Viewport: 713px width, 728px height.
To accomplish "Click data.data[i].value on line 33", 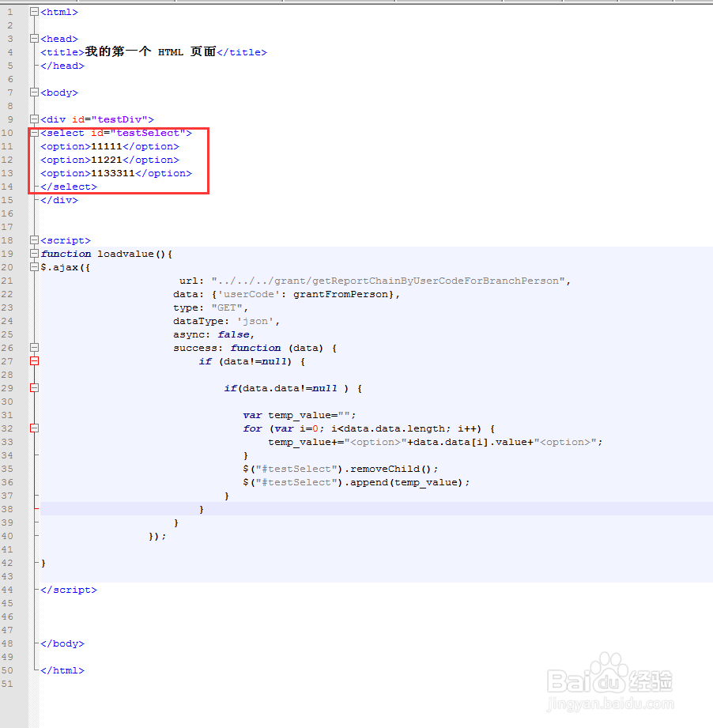I will pyautogui.click(x=470, y=443).
